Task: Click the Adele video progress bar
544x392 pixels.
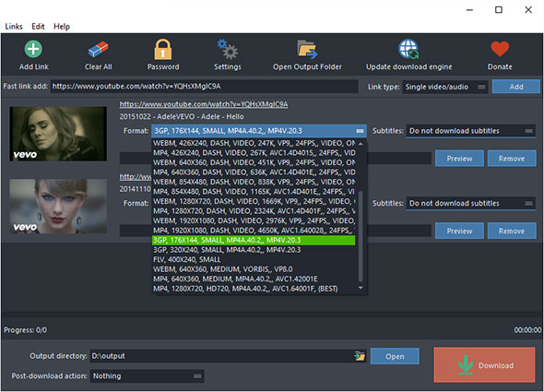Action: (x=399, y=159)
